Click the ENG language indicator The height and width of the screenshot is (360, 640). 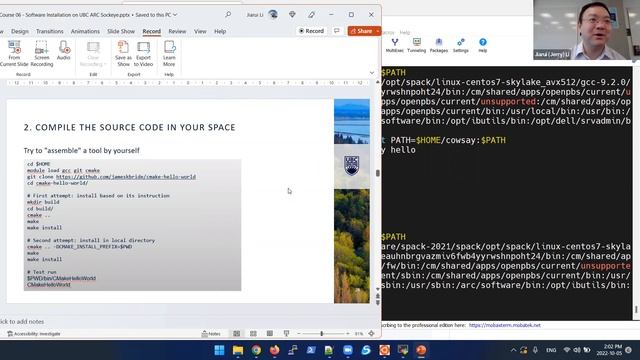(551, 350)
